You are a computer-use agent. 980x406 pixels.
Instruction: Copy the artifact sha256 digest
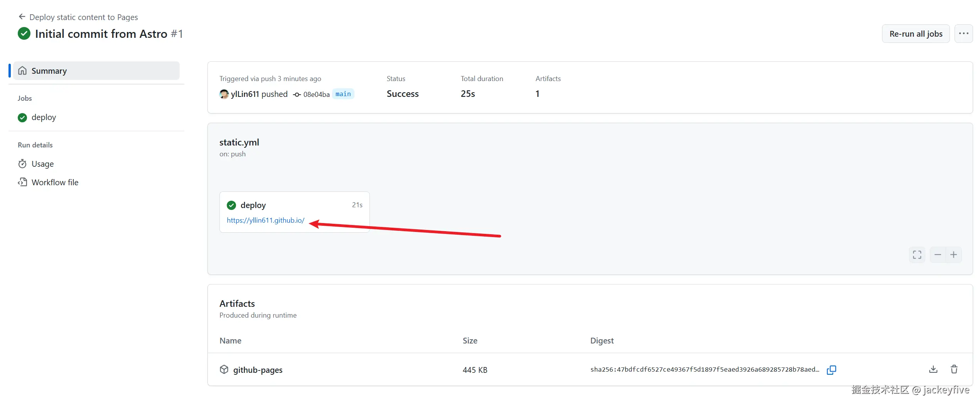(831, 370)
